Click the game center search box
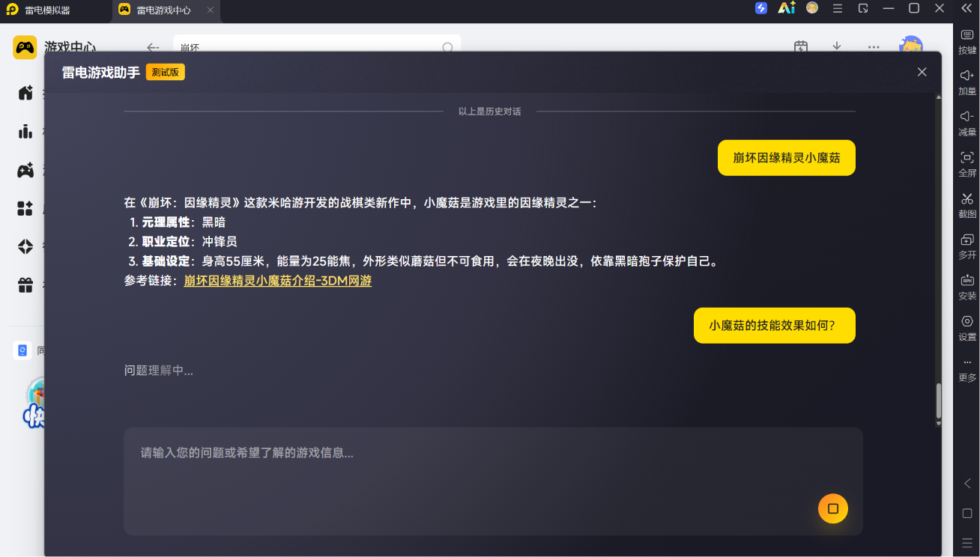This screenshot has height=557, width=980. tap(317, 43)
